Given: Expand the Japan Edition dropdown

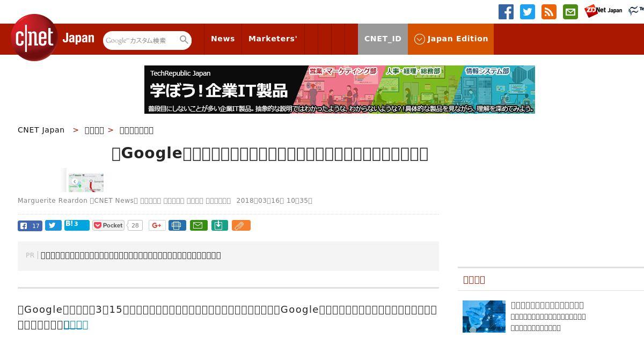Looking at the screenshot, I should click(451, 39).
